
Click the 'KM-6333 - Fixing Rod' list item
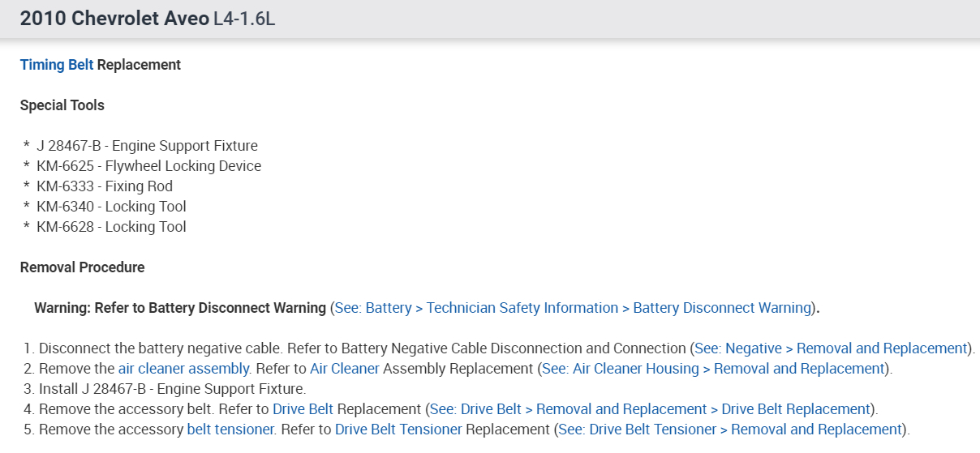tap(105, 186)
